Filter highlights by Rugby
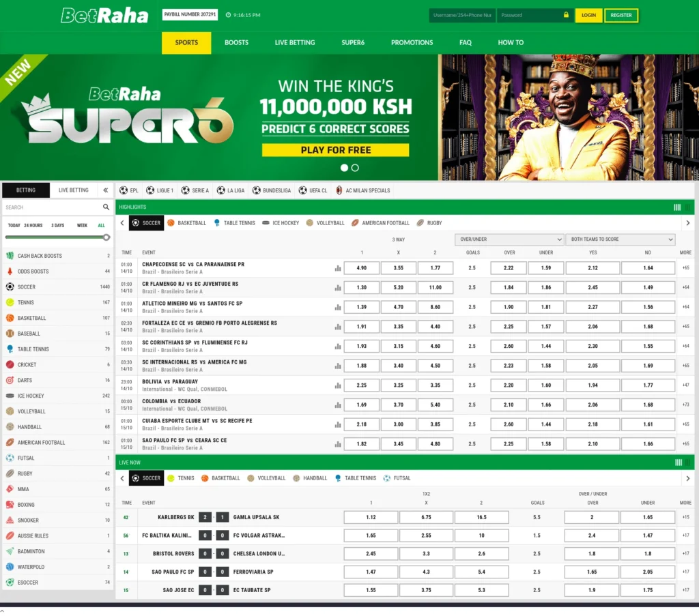Screen dimensions: 699x616 (x=429, y=222)
